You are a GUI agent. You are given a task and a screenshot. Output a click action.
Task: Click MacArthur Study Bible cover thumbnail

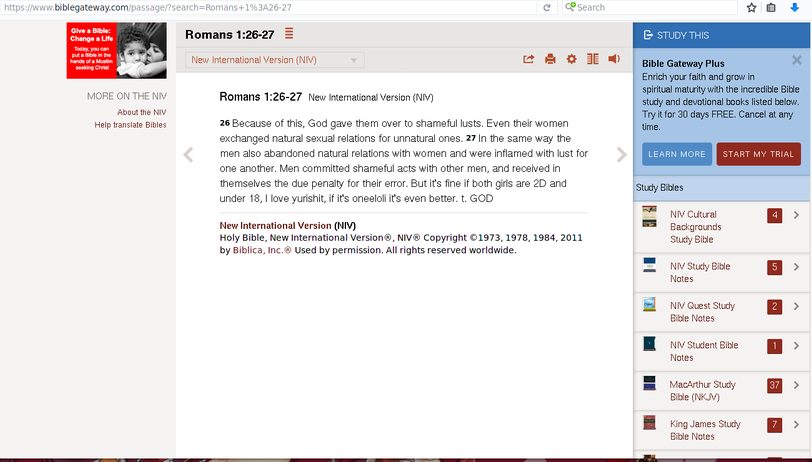[649, 383]
